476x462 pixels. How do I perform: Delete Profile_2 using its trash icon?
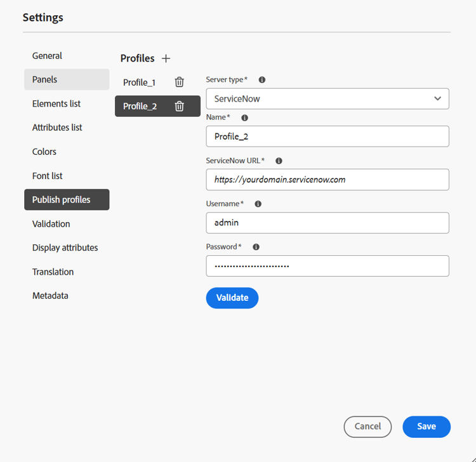[180, 106]
